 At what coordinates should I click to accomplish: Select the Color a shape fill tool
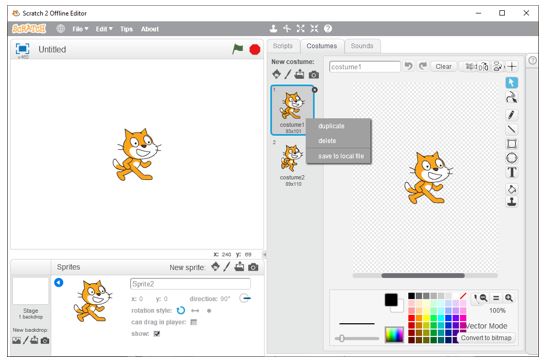click(x=512, y=189)
